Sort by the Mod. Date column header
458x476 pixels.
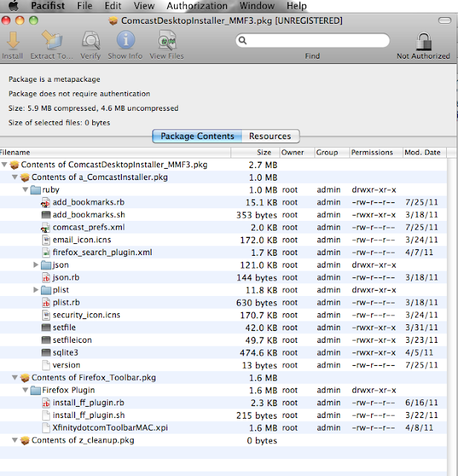[425, 152]
